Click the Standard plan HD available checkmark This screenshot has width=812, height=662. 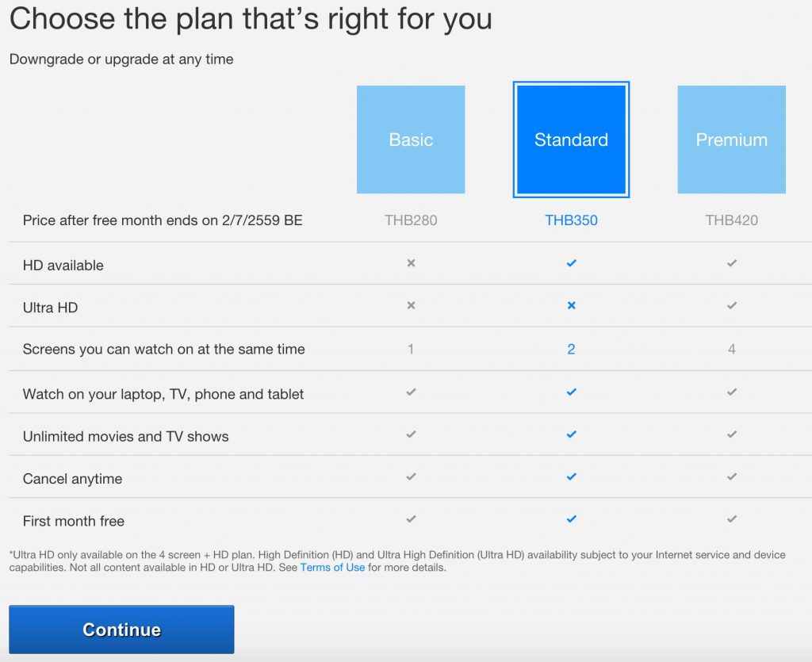tap(571, 263)
